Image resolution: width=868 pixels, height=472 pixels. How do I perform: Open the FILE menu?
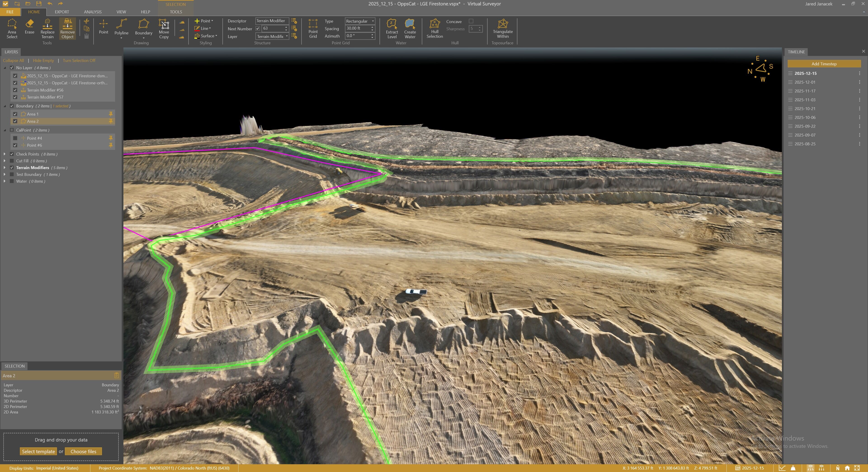10,12
